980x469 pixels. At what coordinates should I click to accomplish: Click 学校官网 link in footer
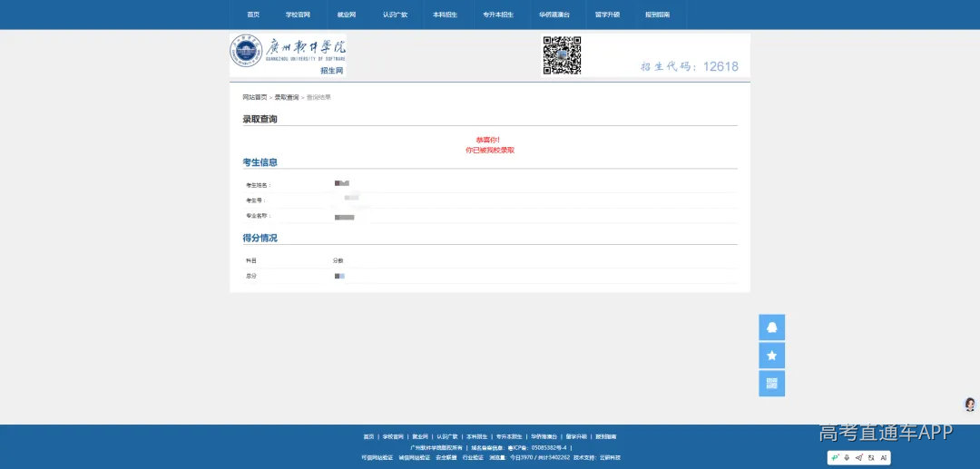tap(393, 436)
